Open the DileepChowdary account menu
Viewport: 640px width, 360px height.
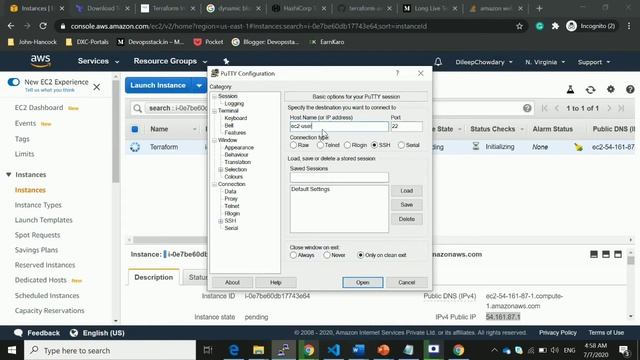pos(484,62)
